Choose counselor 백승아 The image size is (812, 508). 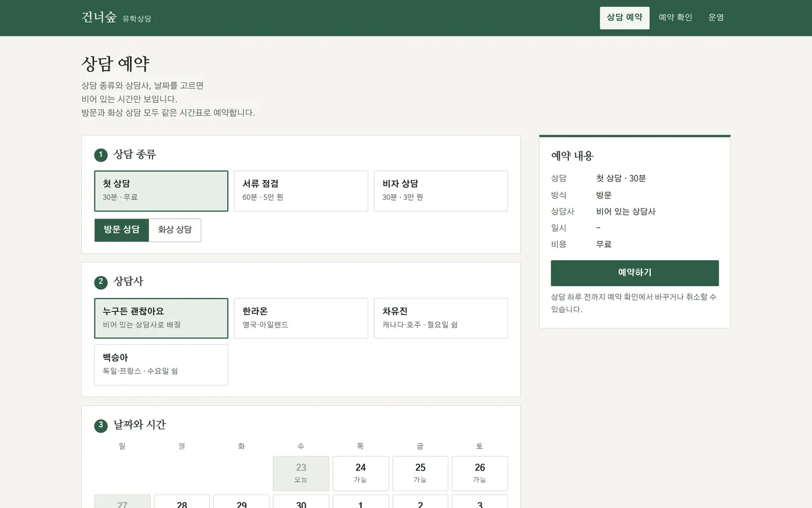161,365
